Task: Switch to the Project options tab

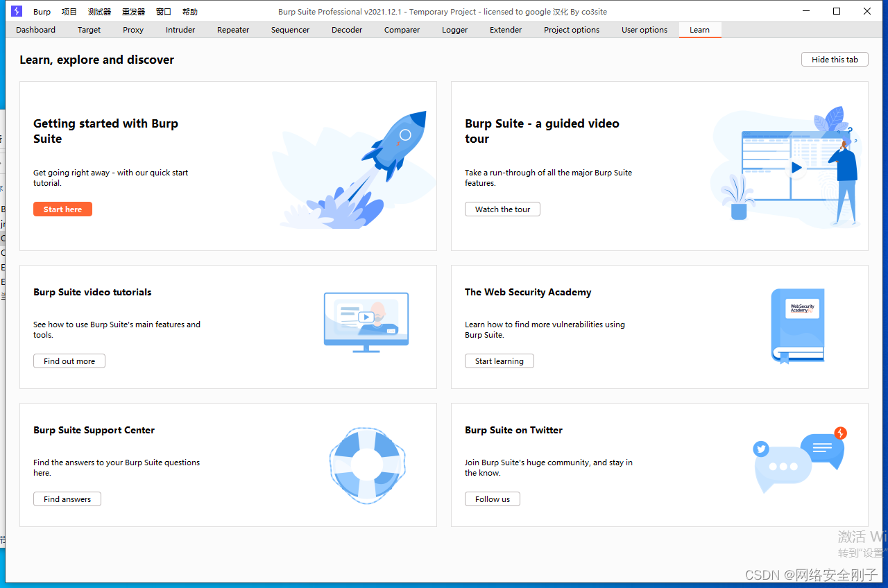Action: click(572, 30)
